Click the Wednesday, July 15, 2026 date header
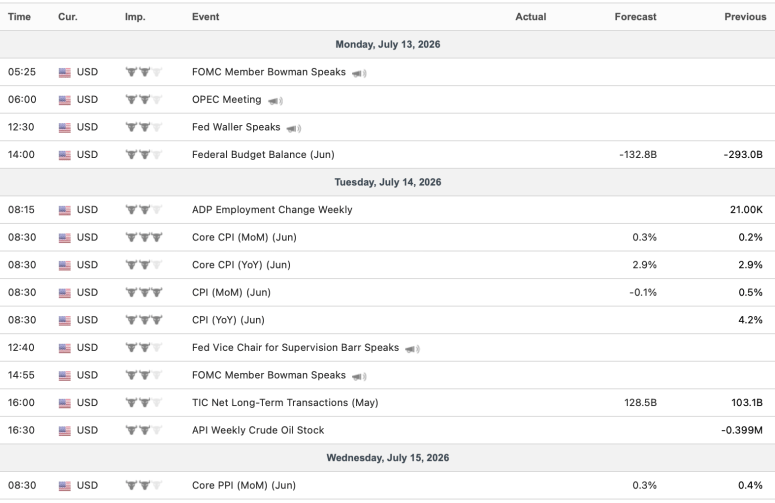The image size is (775, 503). tap(388, 458)
